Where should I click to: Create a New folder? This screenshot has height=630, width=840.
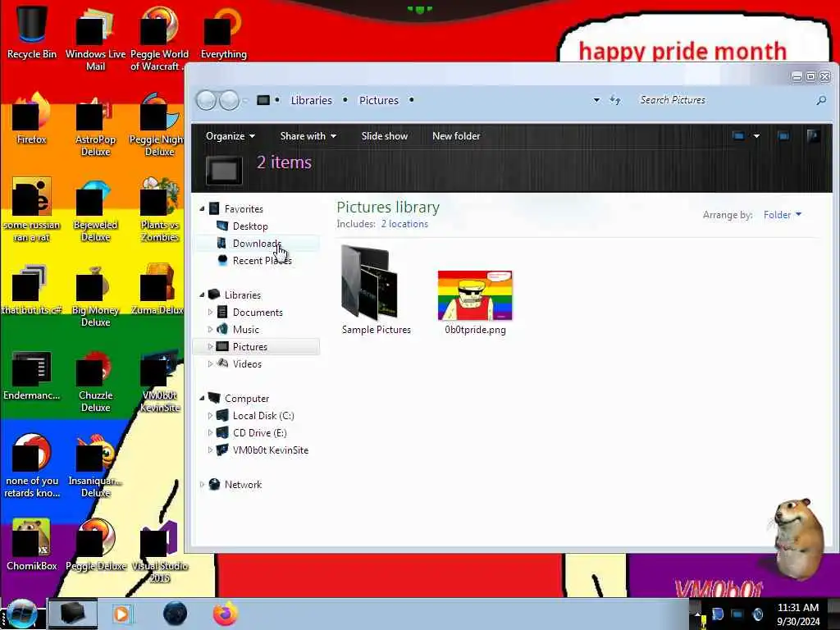point(456,136)
